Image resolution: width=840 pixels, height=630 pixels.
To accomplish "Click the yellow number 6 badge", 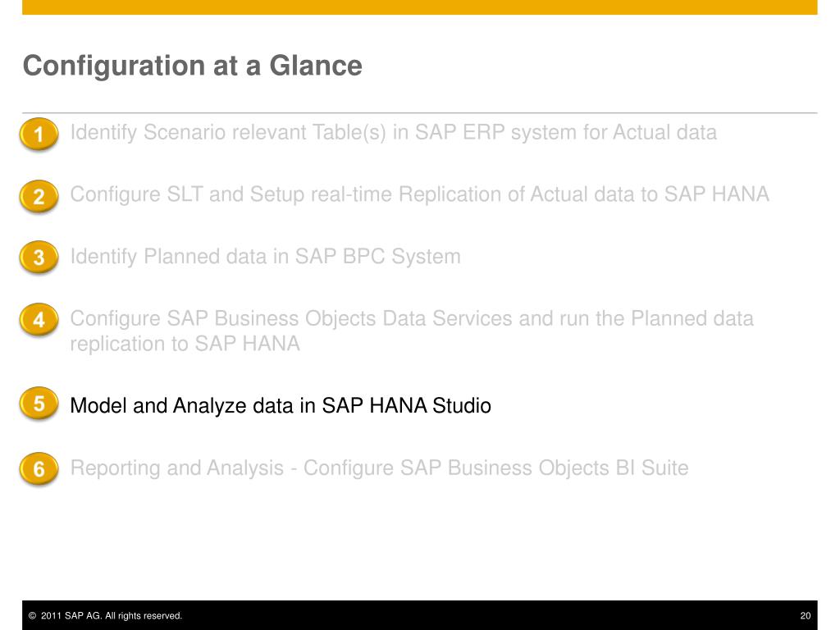I will coord(39,468).
